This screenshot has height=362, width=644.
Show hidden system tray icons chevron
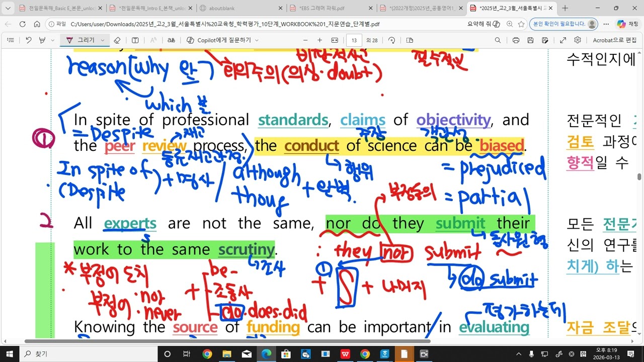click(519, 353)
